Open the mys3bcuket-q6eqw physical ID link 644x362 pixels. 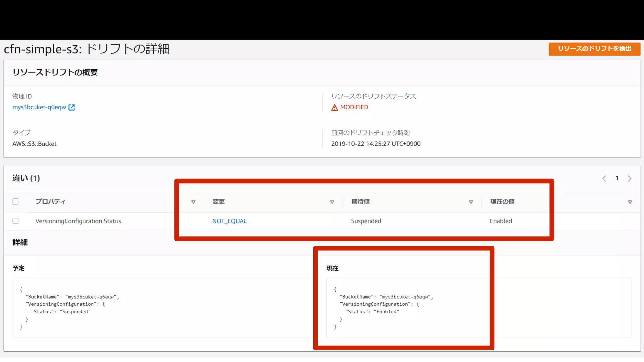coord(39,107)
